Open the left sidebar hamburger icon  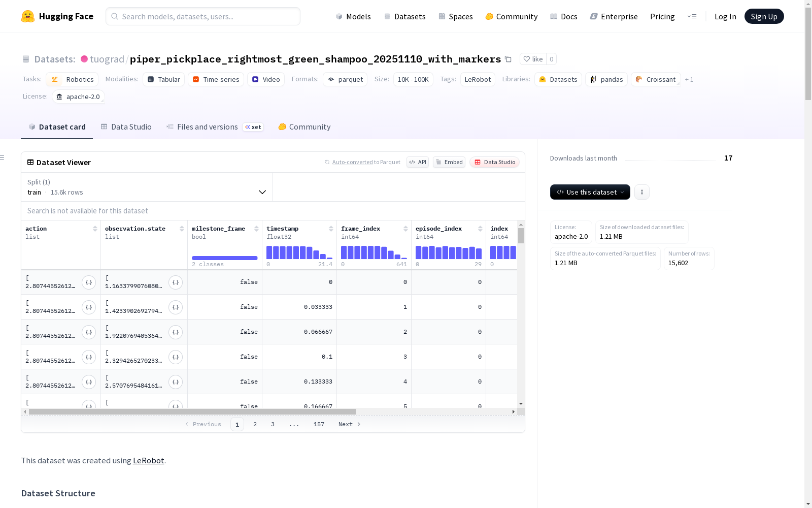(x=2, y=157)
